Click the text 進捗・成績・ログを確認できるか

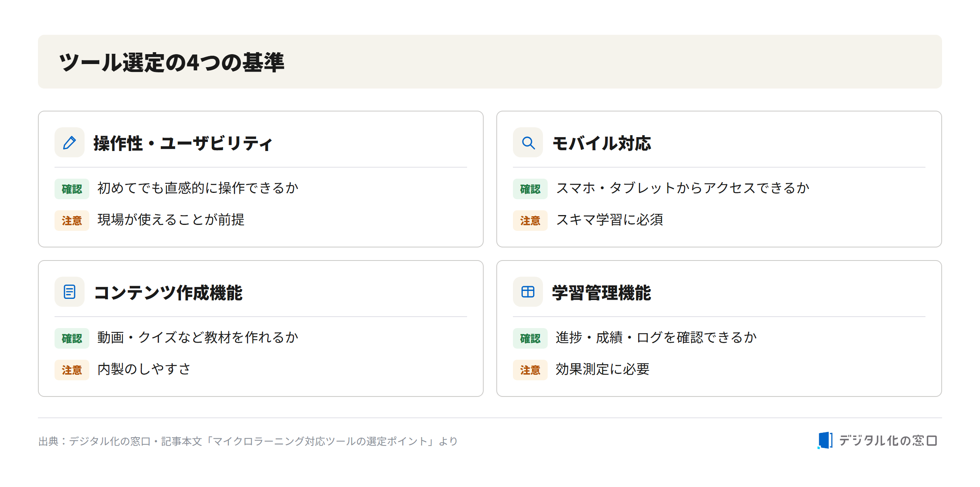point(656,338)
